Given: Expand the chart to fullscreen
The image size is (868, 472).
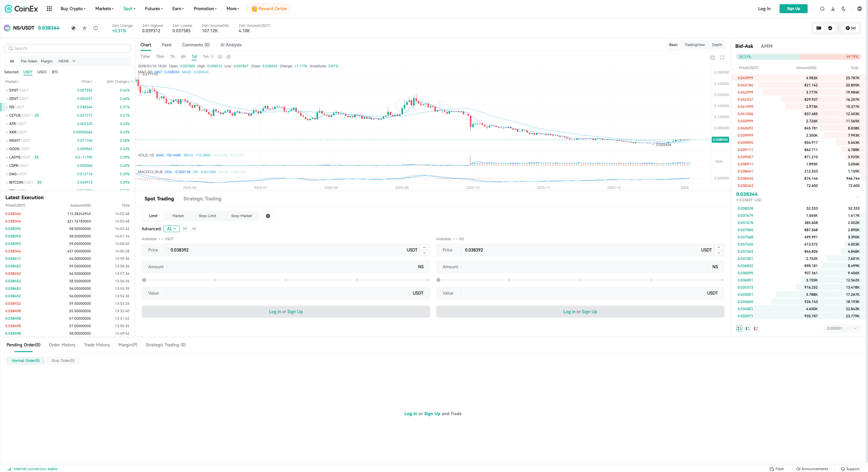Looking at the screenshot, I should click(722, 57).
